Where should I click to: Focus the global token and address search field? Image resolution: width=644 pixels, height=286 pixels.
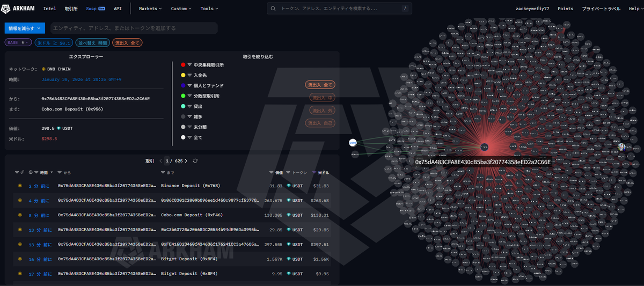[x=338, y=9]
